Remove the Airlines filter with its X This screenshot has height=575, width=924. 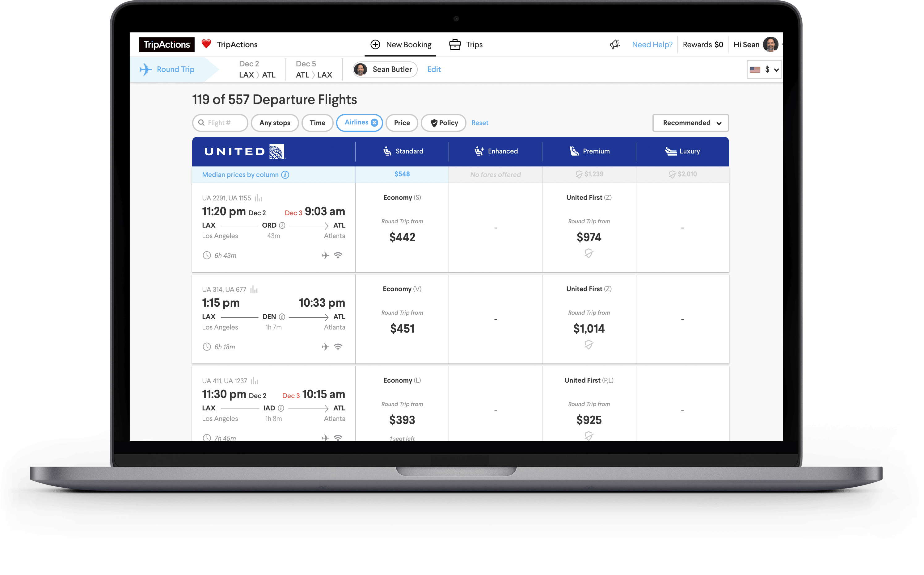click(375, 123)
